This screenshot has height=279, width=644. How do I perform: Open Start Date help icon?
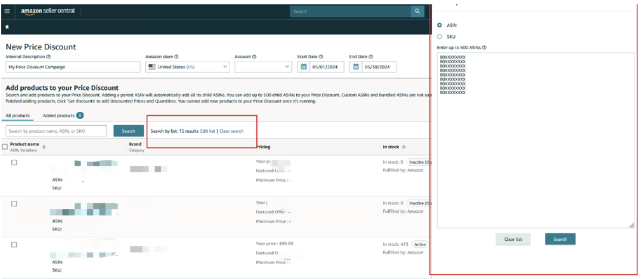[x=321, y=57]
